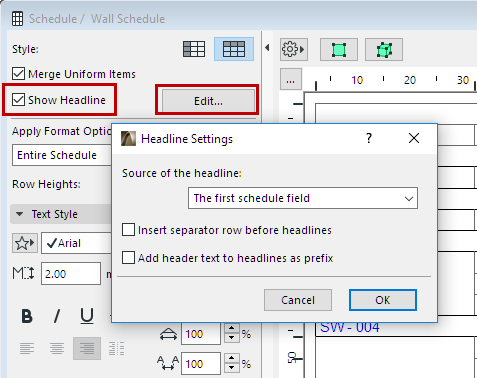Open the Arial font dropdown
477x378 pixels.
76,243
